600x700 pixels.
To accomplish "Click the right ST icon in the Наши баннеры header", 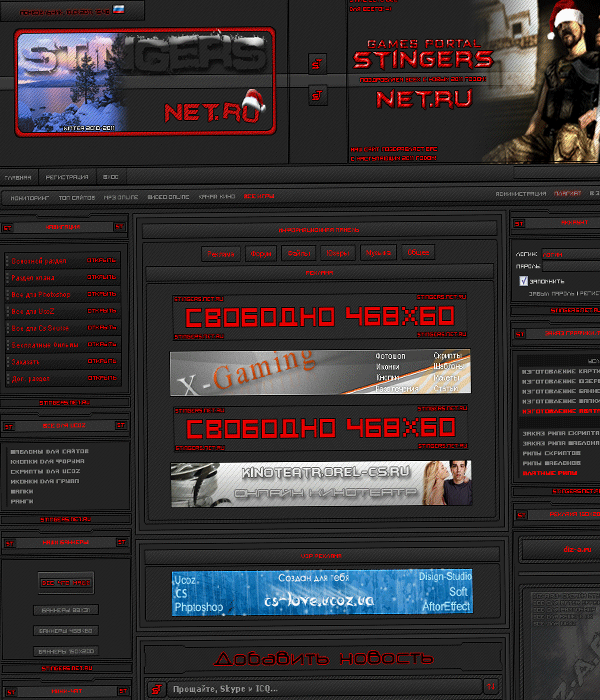I will pyautogui.click(x=121, y=542).
